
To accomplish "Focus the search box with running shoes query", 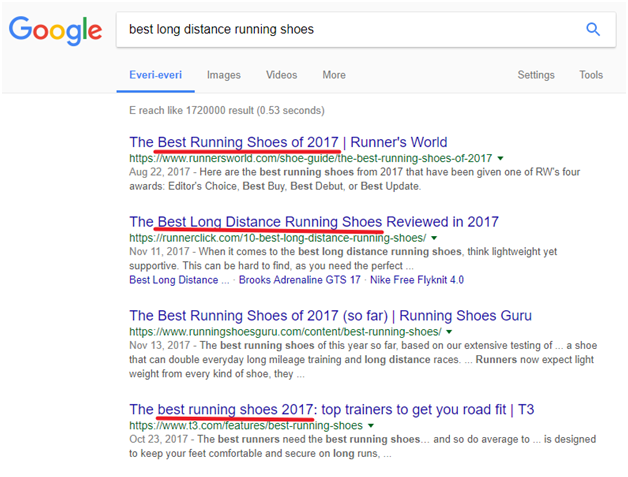I will coord(366,30).
